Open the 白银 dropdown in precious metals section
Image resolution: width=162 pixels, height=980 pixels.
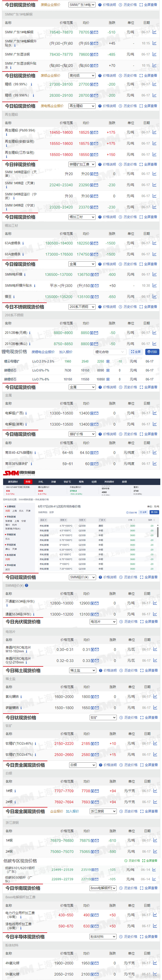point(83,765)
